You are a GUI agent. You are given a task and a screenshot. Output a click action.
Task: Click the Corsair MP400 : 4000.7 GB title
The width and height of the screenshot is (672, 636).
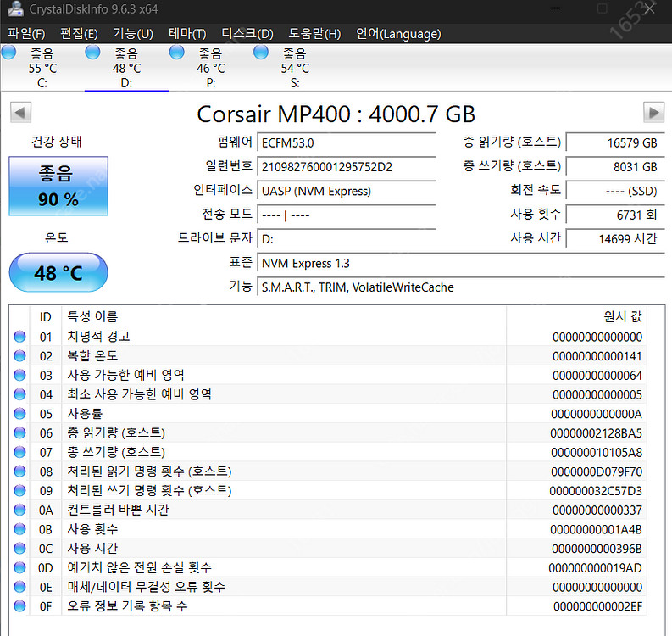coord(336,114)
